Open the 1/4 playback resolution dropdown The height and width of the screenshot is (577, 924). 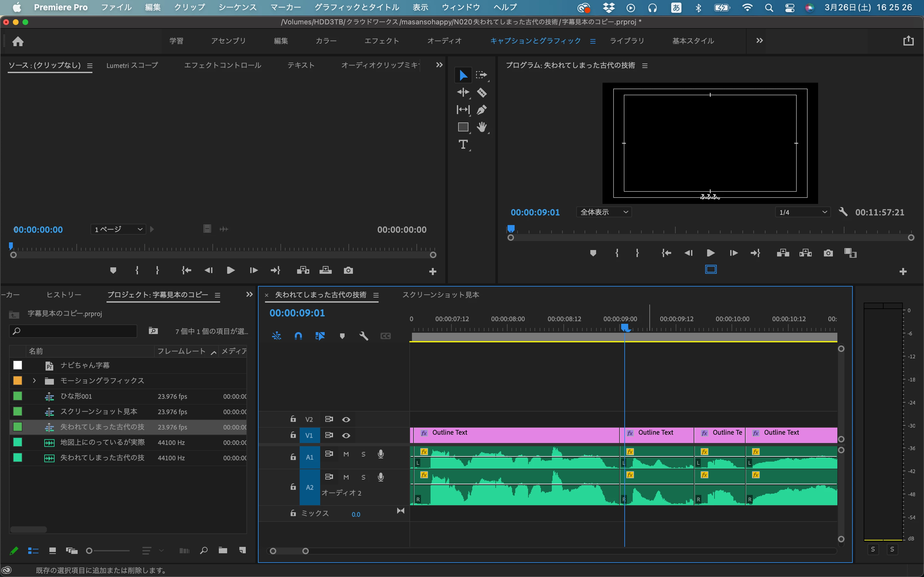[x=803, y=212]
